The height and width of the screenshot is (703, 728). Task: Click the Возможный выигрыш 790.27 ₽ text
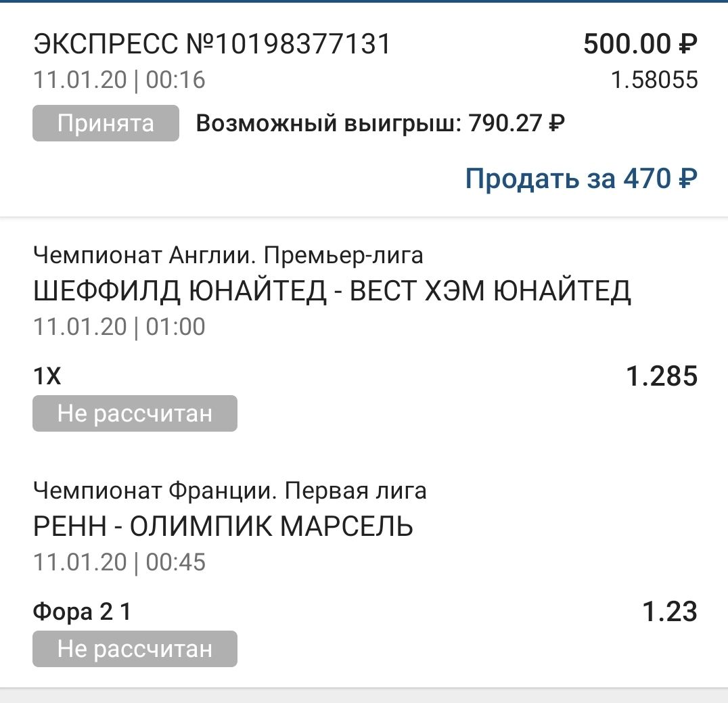point(380,124)
